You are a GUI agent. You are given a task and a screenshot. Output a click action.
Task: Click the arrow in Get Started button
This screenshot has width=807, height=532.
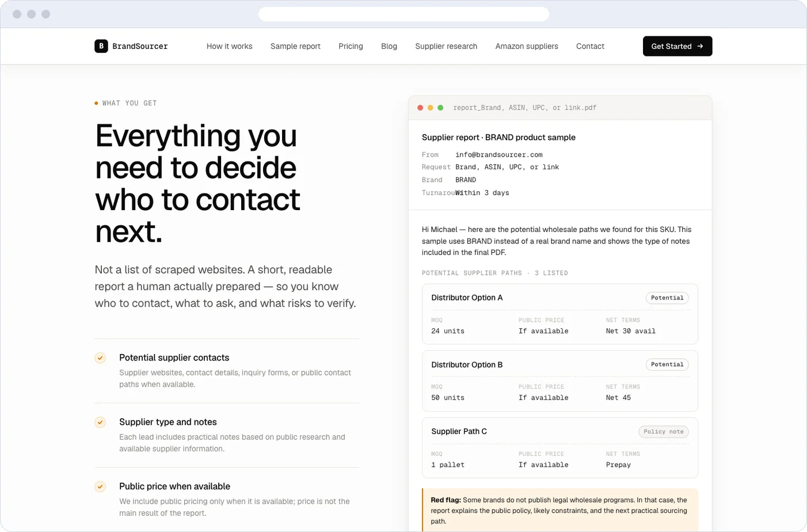(x=700, y=46)
